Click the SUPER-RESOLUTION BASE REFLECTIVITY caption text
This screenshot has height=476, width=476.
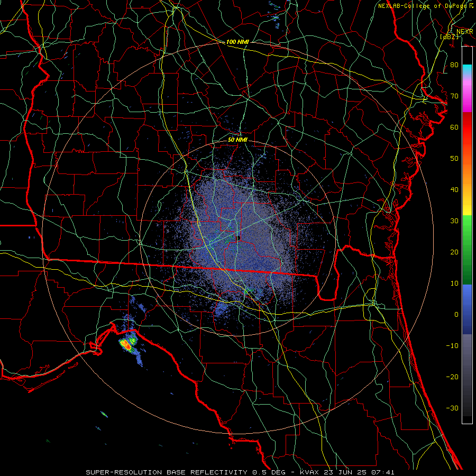[x=167, y=472]
